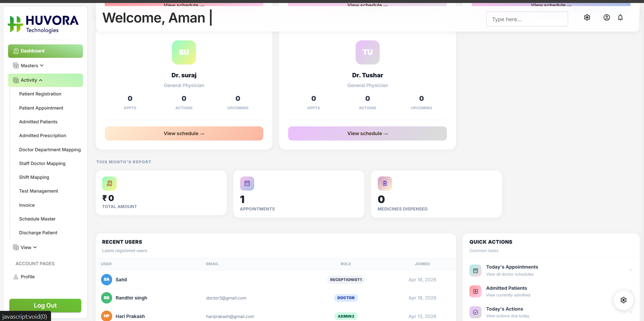644x321 pixels.
Task: Open Admitted Patients quick action
Action: [551, 291]
